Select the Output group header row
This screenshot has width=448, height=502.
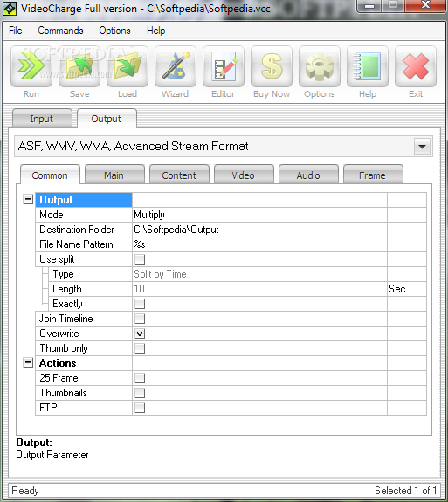[231, 200]
